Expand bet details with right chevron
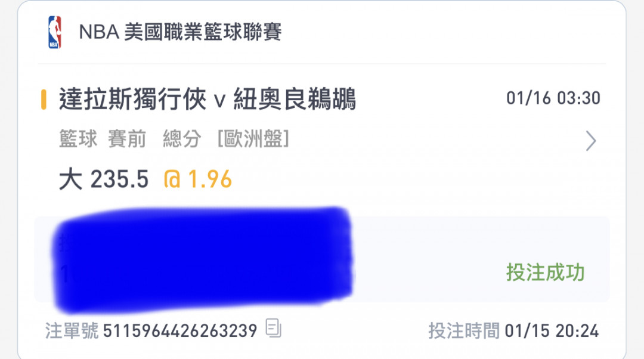This screenshot has width=644, height=359. pos(590,141)
